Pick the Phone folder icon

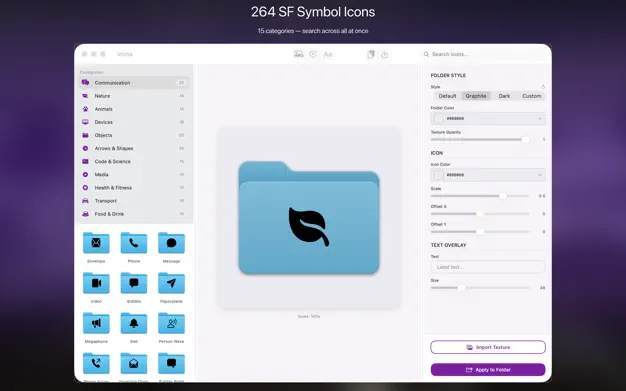pos(134,243)
